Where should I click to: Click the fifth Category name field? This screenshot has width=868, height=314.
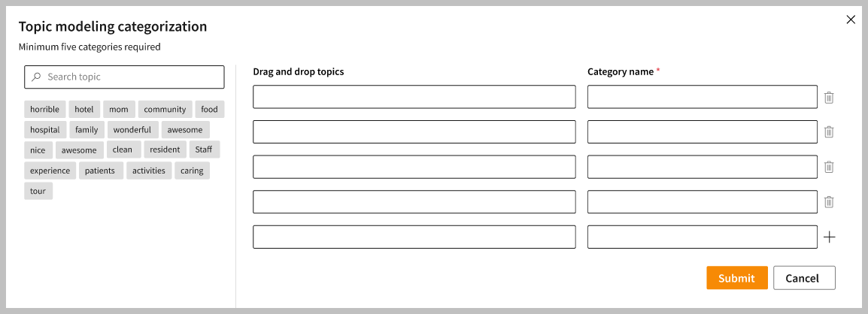702,237
